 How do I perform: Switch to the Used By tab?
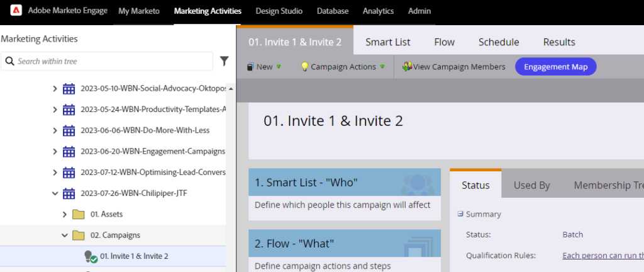(x=532, y=185)
